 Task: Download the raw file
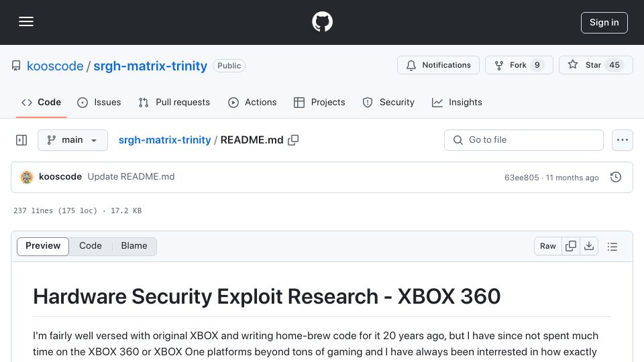pos(589,246)
